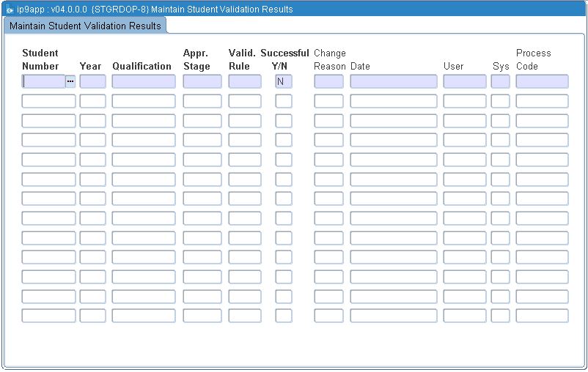Click the third row Process Code field
The image size is (588, 372).
pyautogui.click(x=542, y=121)
